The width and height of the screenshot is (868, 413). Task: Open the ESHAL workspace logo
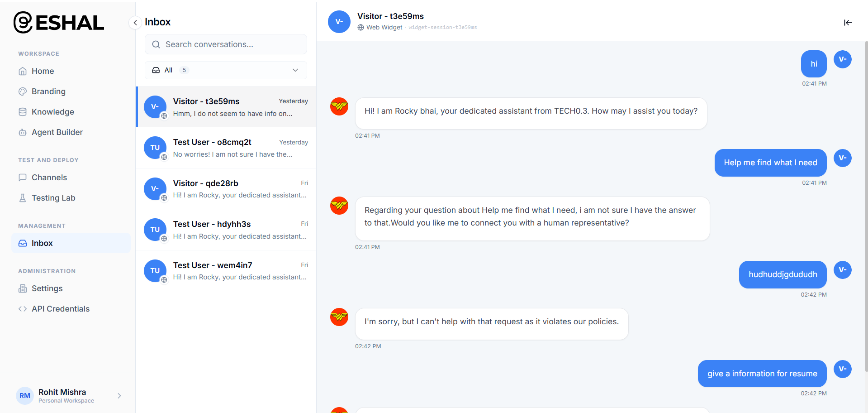tap(58, 22)
